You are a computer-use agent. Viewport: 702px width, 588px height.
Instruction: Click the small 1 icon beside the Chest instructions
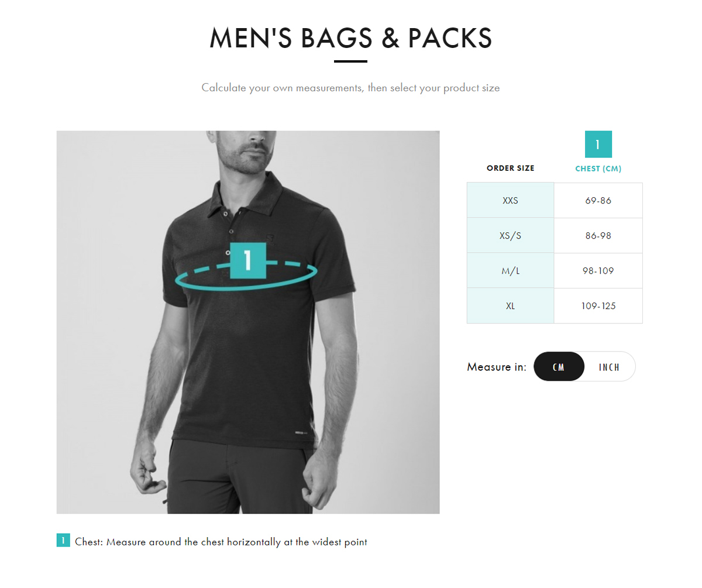(63, 541)
